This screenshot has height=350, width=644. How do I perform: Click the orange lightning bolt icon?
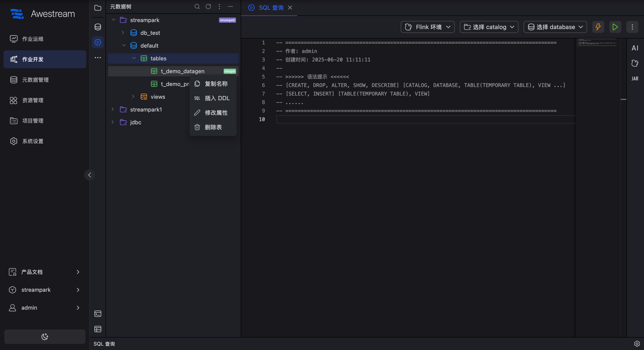(598, 27)
